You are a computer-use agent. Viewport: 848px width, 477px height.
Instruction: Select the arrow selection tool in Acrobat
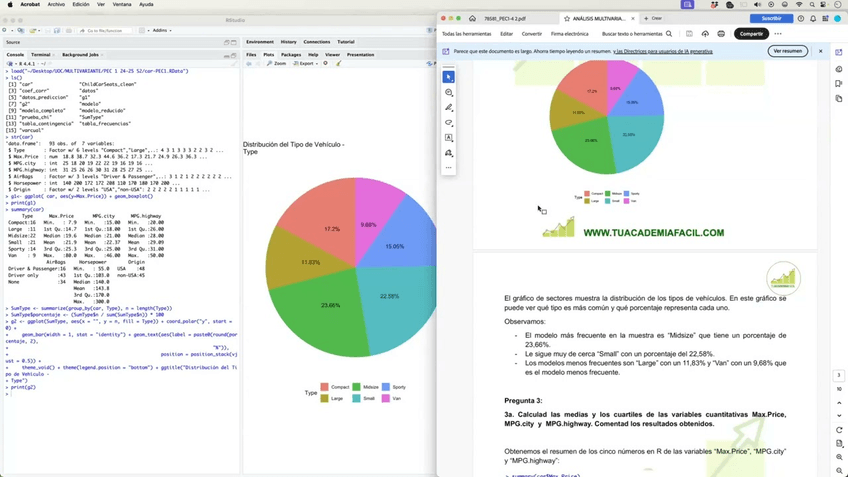point(449,77)
